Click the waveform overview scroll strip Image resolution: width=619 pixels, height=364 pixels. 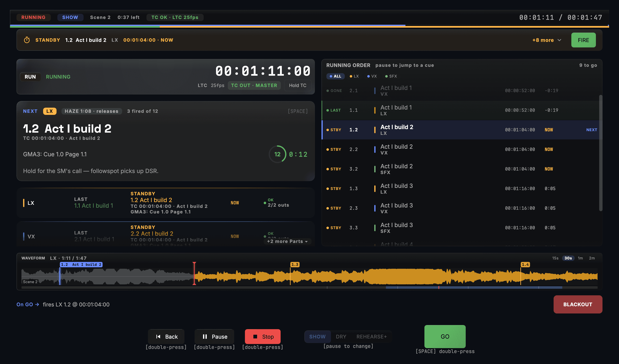(309, 287)
